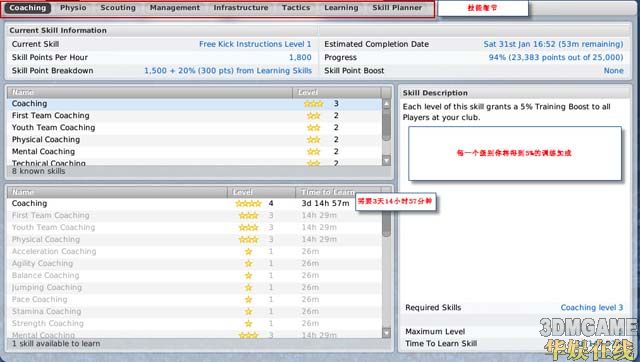This screenshot has width=640, height=362.
Task: Sort learnable skills by Level column header
Action: 261,192
